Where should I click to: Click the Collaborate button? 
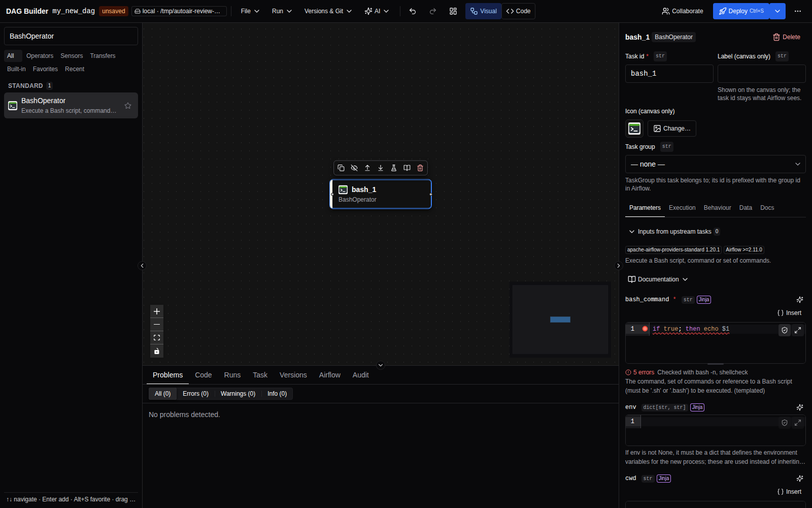683,11
